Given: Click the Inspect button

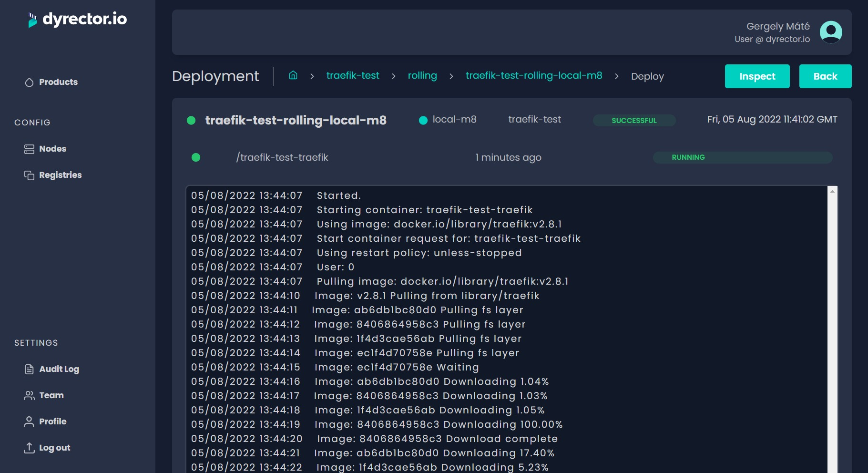Looking at the screenshot, I should click(x=757, y=76).
